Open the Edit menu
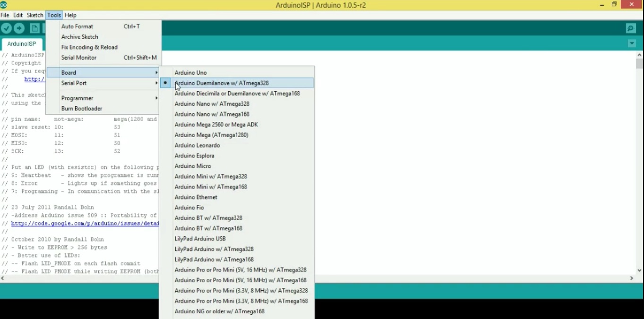The height and width of the screenshot is (319, 644). pos(18,15)
